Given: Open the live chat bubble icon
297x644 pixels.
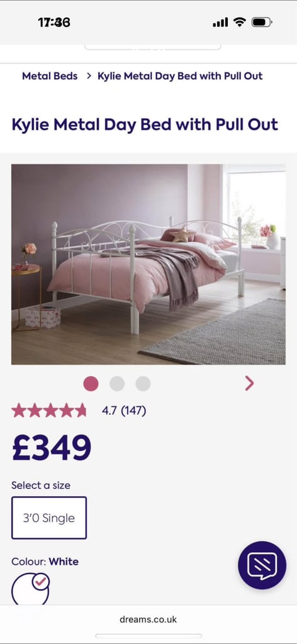Looking at the screenshot, I should (262, 565).
